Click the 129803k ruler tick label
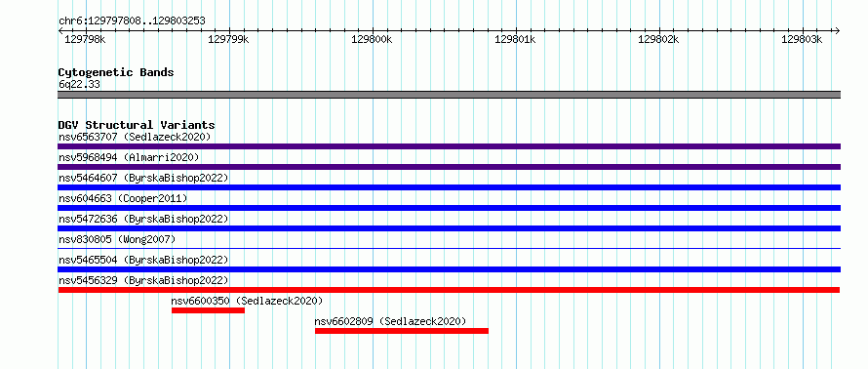This screenshot has width=868, height=369. coord(802,39)
